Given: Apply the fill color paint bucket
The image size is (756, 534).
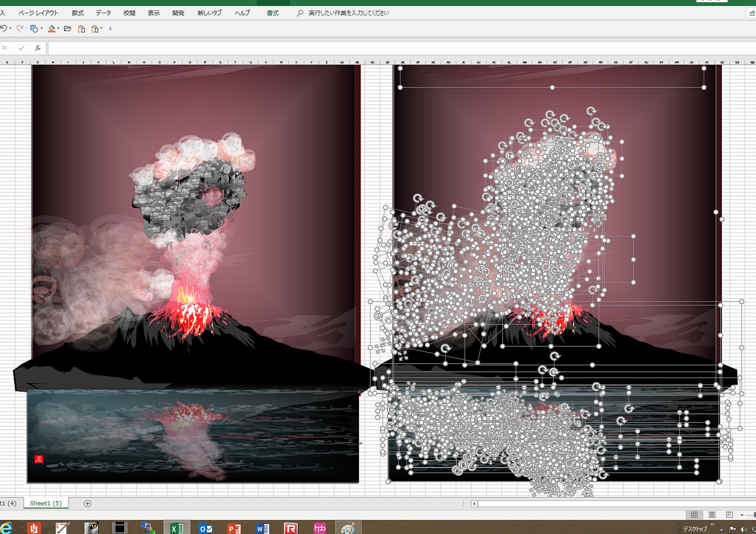Looking at the screenshot, I should coord(51,29).
